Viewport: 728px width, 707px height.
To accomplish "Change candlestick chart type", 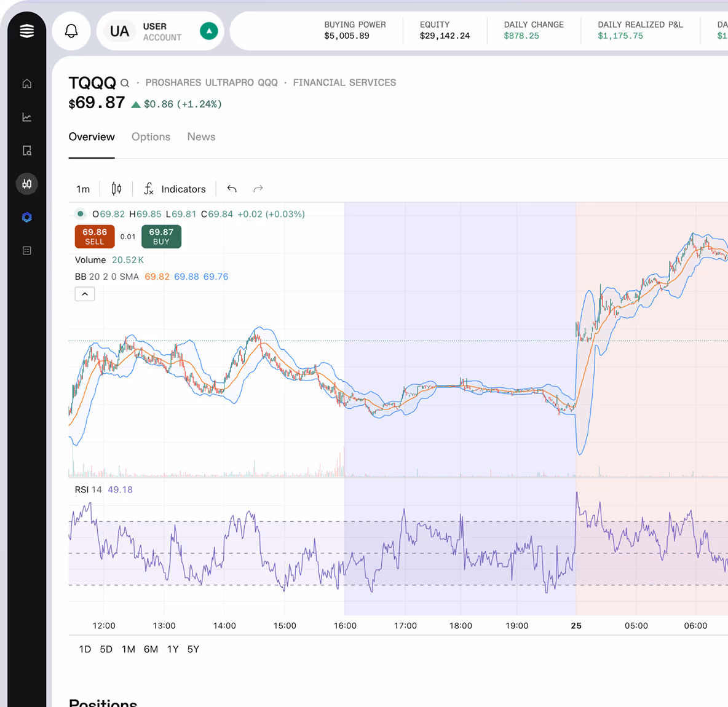I will (116, 189).
